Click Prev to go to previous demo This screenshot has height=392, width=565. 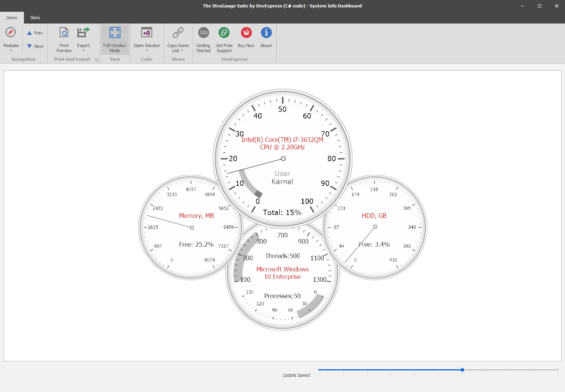(x=35, y=33)
